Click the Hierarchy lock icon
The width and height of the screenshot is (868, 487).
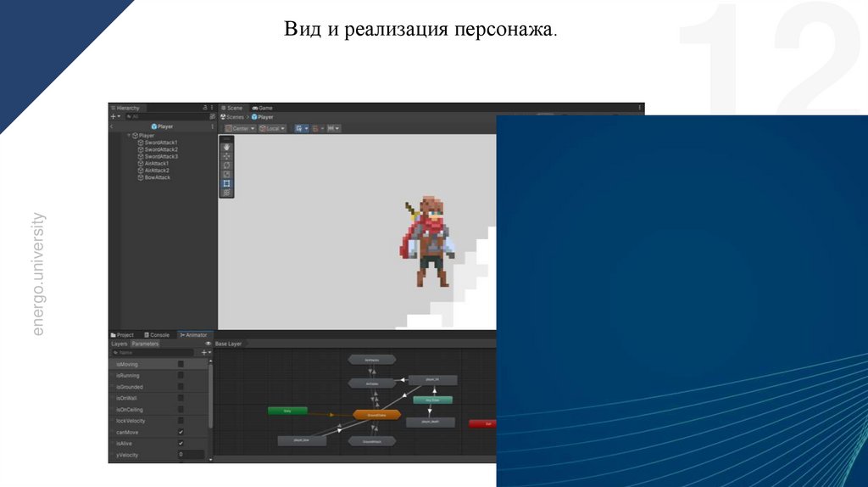pos(204,108)
